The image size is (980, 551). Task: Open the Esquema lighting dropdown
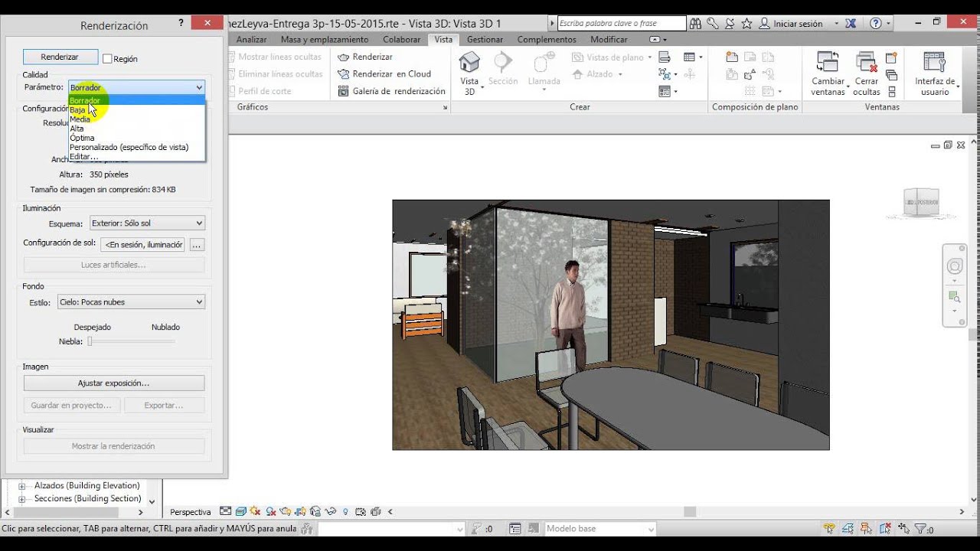tap(147, 223)
